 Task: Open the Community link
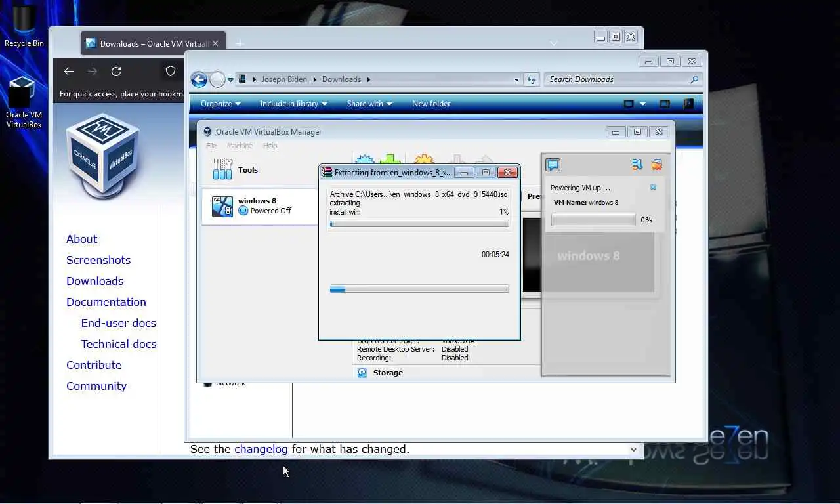[96, 386]
